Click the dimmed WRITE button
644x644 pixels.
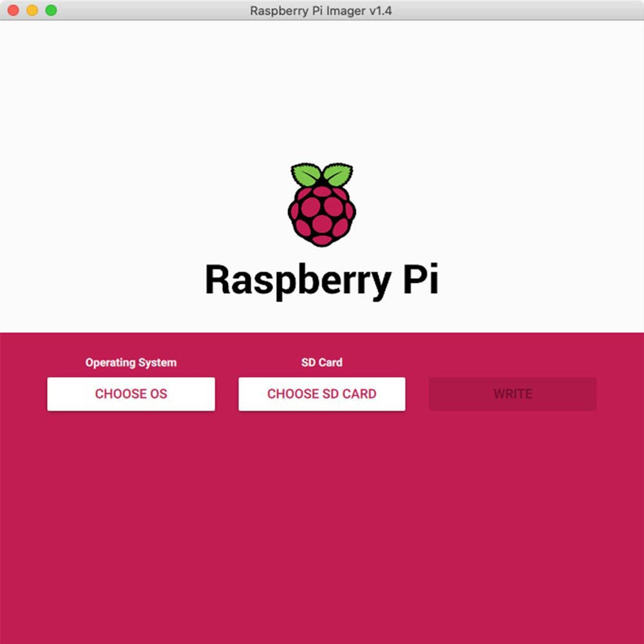click(x=513, y=394)
